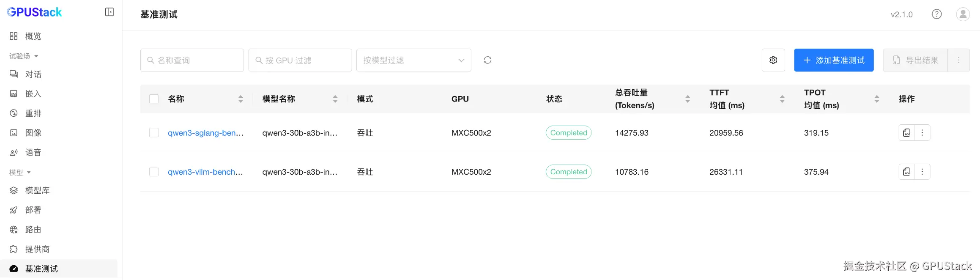Open 部署 in the sidebar
This screenshot has width=980, height=280.
(x=33, y=210)
